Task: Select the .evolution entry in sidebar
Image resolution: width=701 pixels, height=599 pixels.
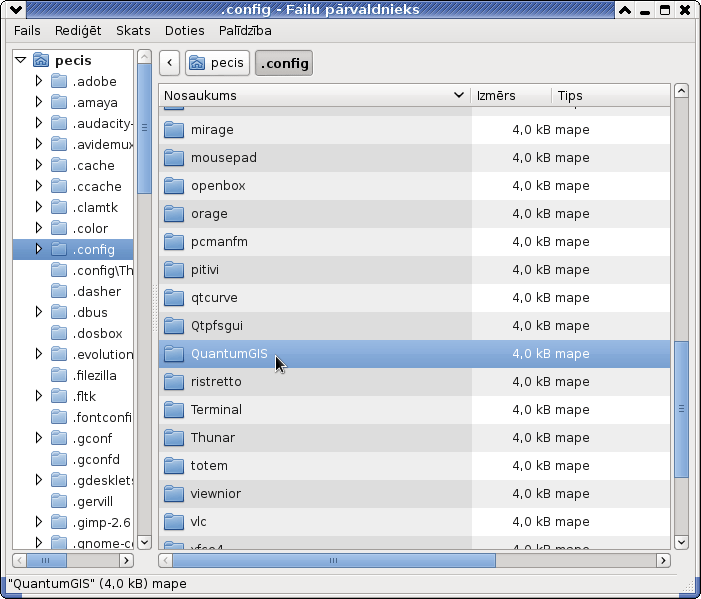Action: coord(73,354)
